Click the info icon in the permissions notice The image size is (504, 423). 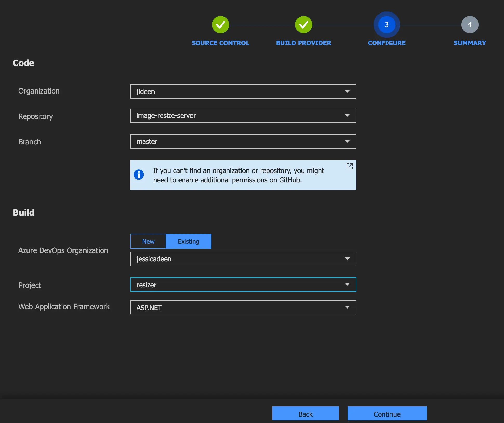point(139,175)
